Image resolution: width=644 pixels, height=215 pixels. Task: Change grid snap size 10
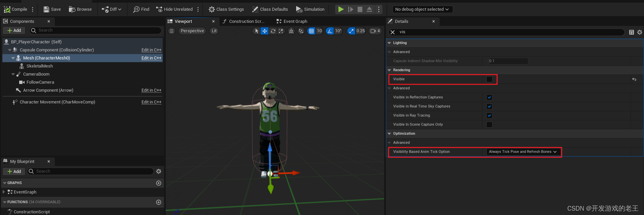(319, 31)
